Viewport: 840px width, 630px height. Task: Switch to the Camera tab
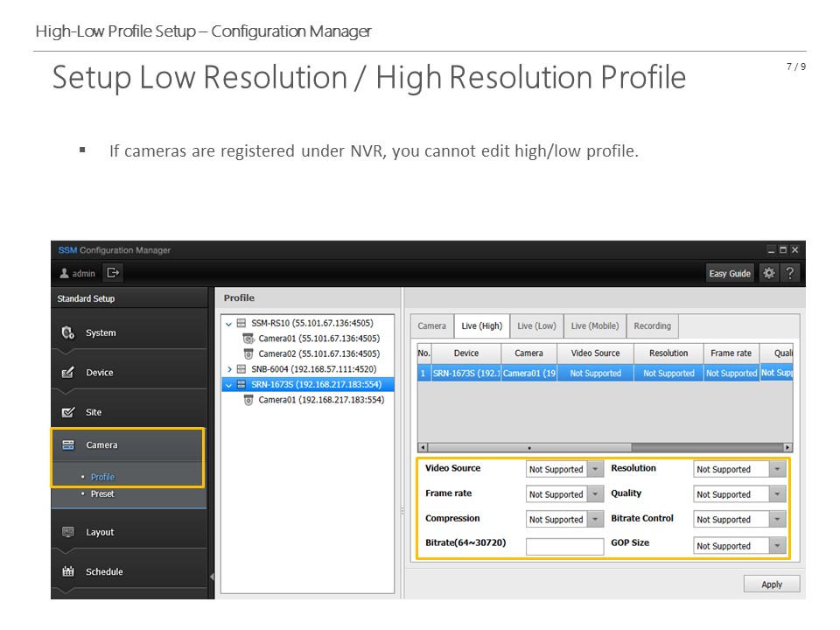(x=431, y=325)
